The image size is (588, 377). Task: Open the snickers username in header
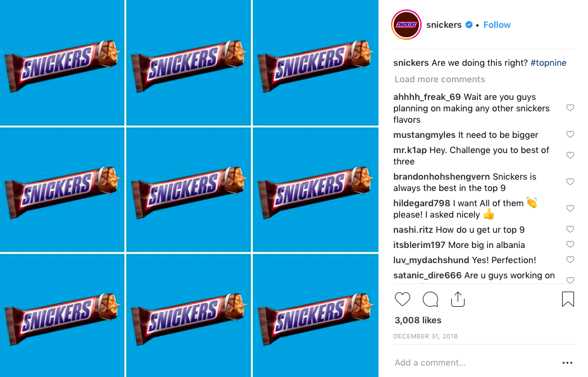pos(444,25)
